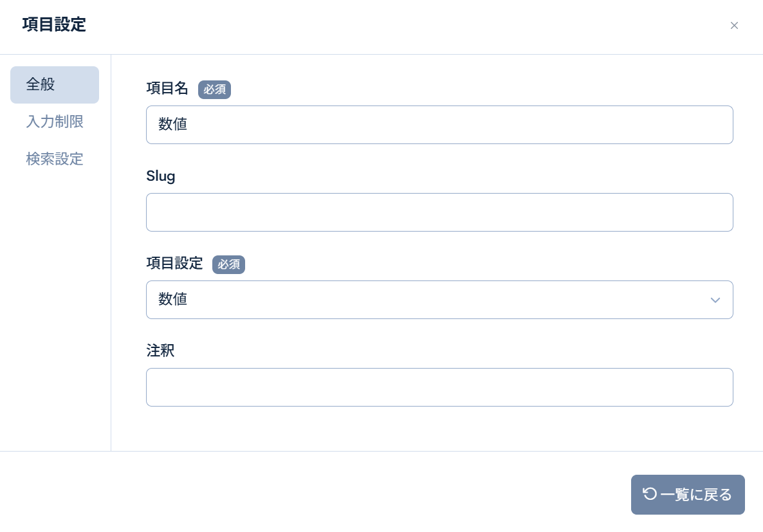Switch to the 入力制限 tab

point(55,122)
